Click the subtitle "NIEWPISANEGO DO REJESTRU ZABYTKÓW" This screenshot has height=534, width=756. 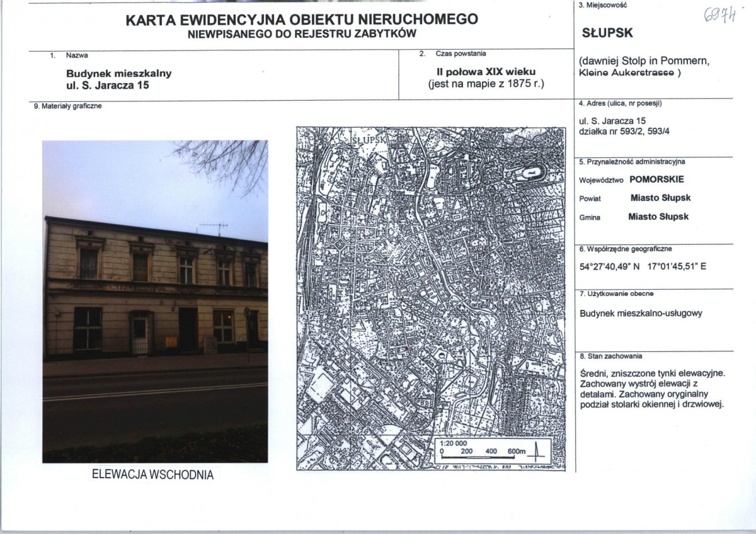pos(302,33)
